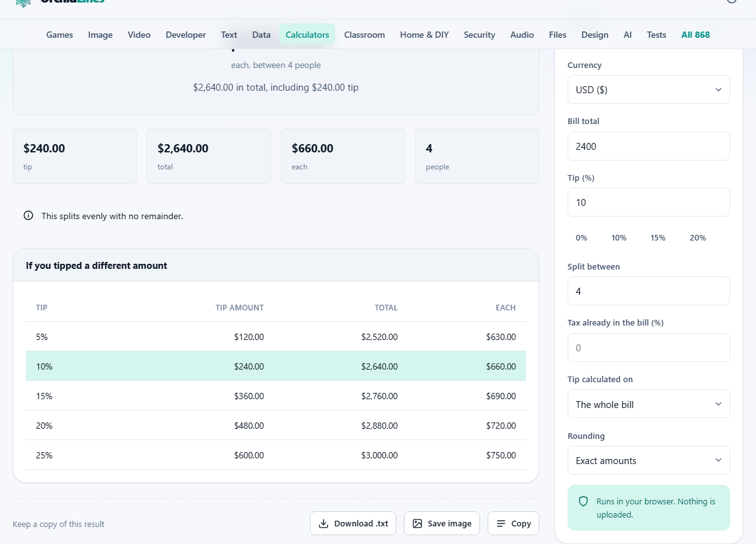Screen dimensions: 756x544
Task: Click the $480.00 tip amount cell
Action: (249, 426)
